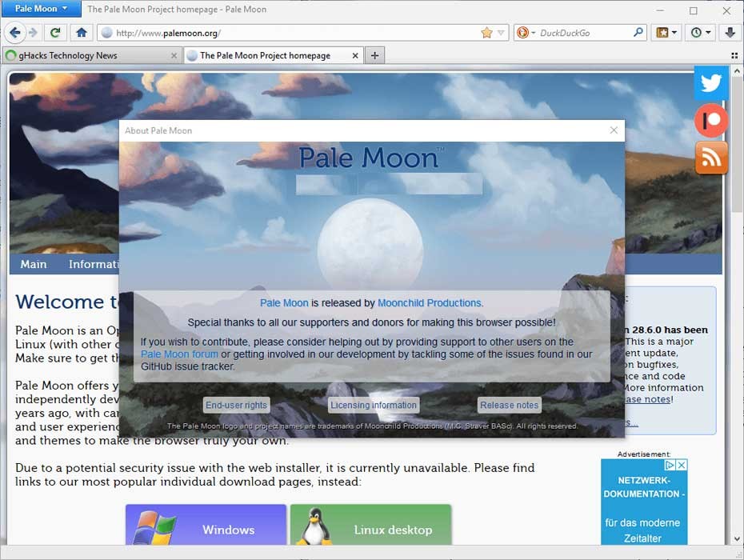Open the RSS feed icon
Viewport: 744px width, 560px height.
click(x=710, y=158)
